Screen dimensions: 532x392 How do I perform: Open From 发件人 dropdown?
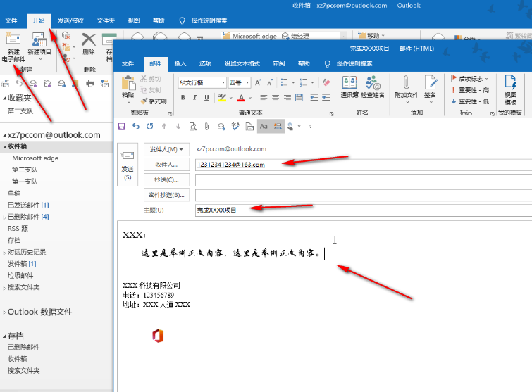pyautogui.click(x=166, y=149)
